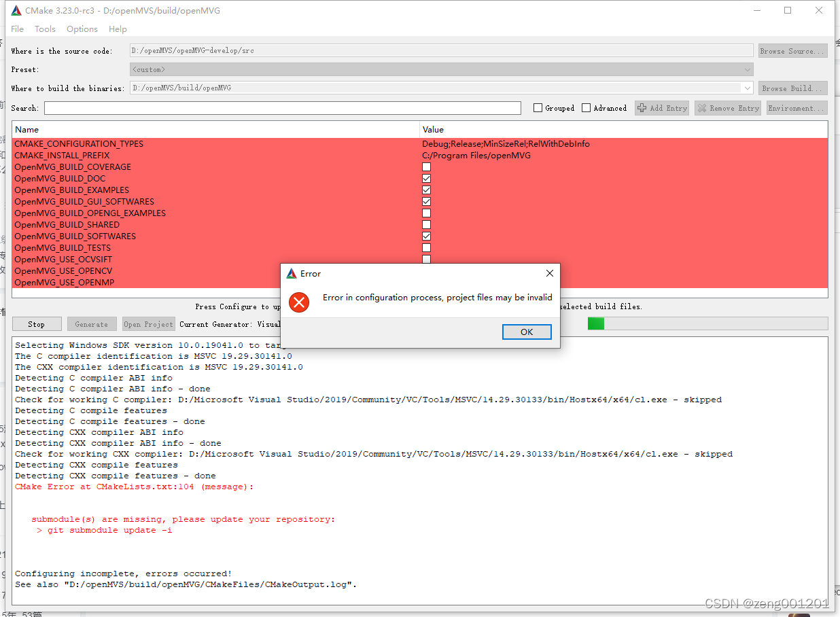The height and width of the screenshot is (617, 840).
Task: Uncheck OpenMVG_BUILD_SOFTWARES checkbox
Action: tap(426, 236)
